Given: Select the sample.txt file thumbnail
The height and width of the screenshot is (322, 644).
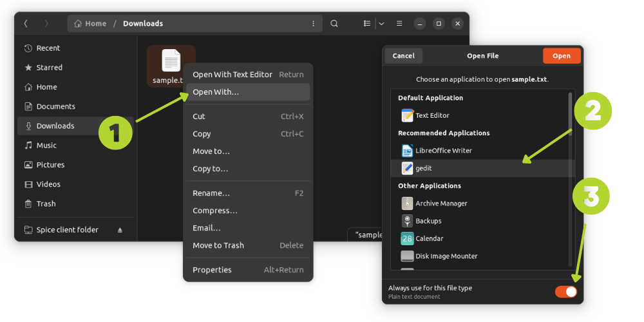Looking at the screenshot, I should tap(171, 62).
